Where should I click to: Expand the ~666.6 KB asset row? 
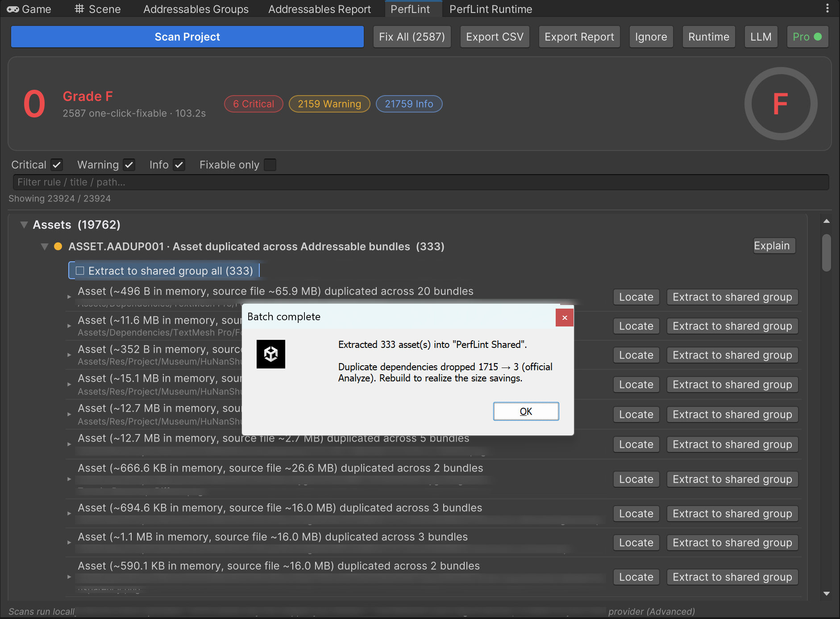point(69,479)
